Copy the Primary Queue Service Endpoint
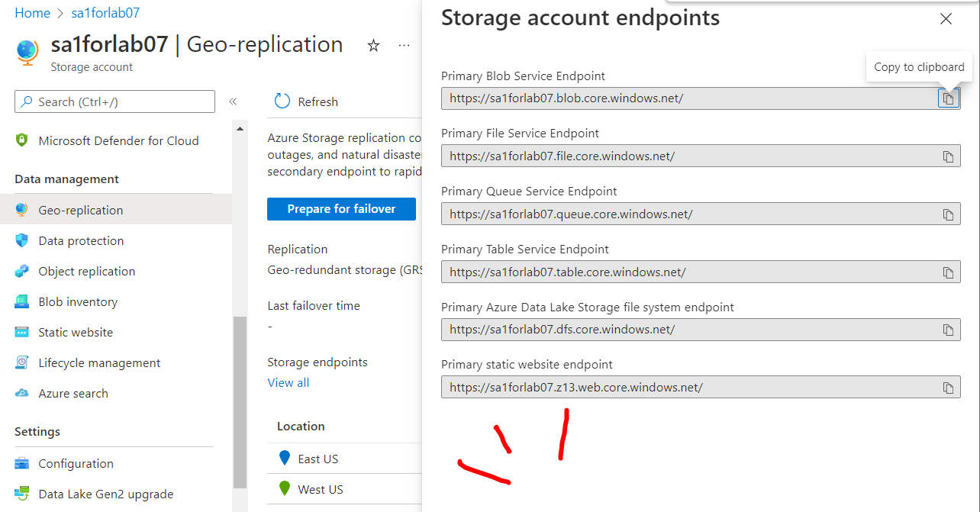This screenshot has width=980, height=512. [x=948, y=214]
